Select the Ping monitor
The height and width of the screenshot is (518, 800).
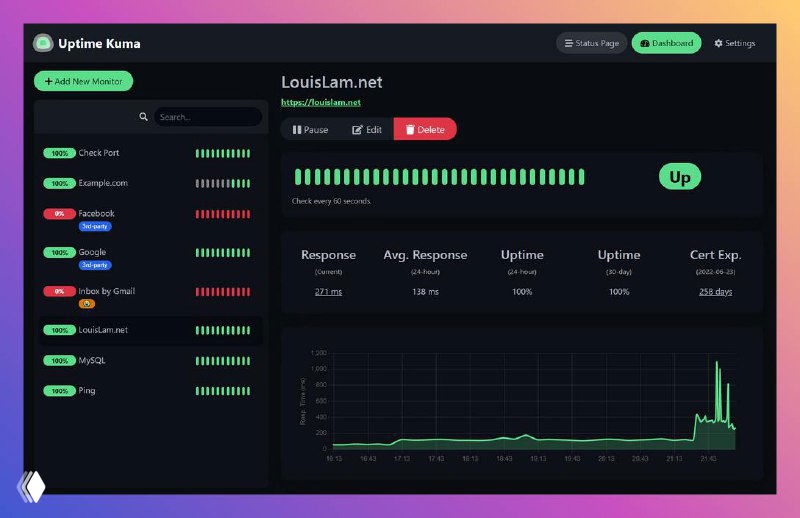point(151,391)
